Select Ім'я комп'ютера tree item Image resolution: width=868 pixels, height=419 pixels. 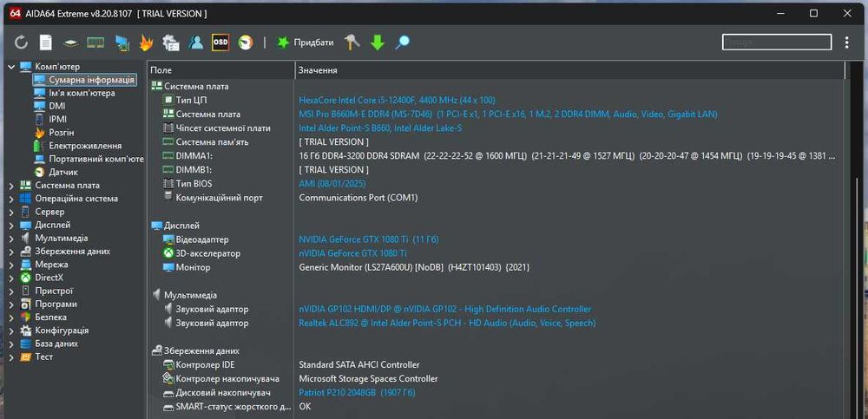point(82,93)
